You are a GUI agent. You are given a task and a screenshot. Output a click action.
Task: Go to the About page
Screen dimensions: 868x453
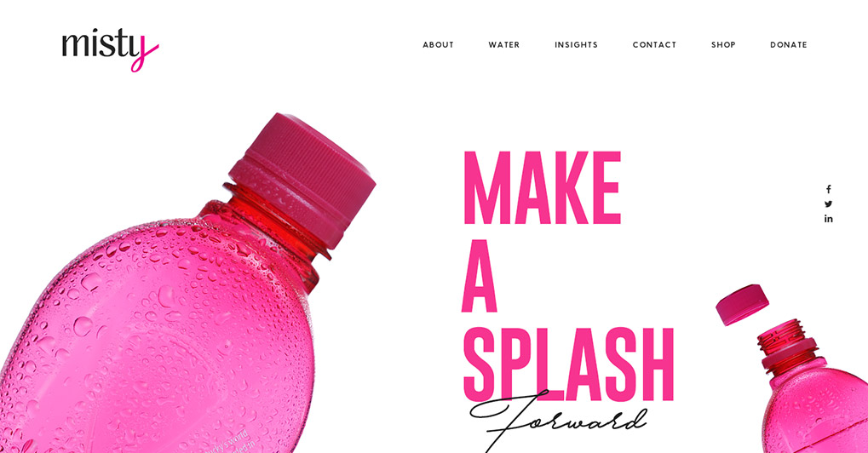pyautogui.click(x=438, y=45)
